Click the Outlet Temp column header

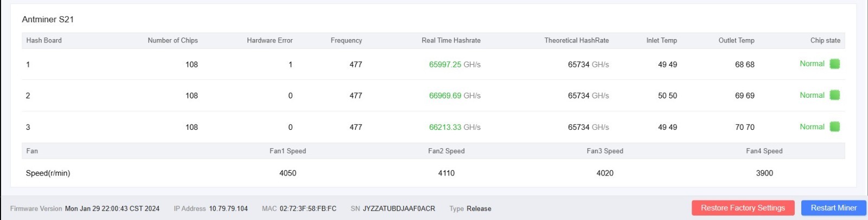(x=736, y=41)
